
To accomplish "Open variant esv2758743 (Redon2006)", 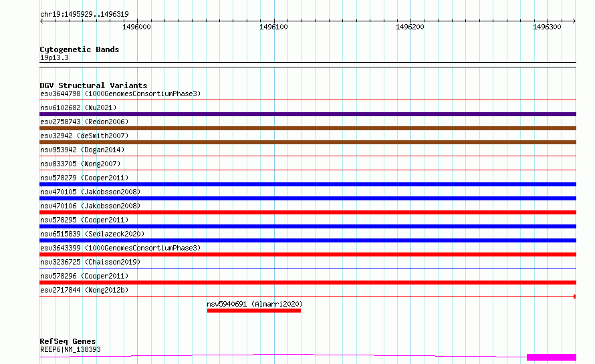I will (x=84, y=122).
